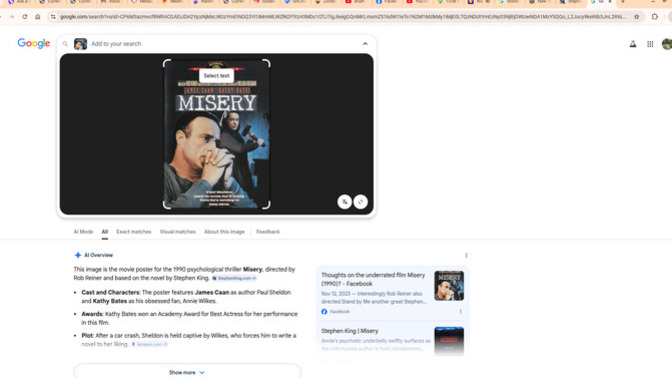Click the Facebook source icon

pyautogui.click(x=324, y=312)
